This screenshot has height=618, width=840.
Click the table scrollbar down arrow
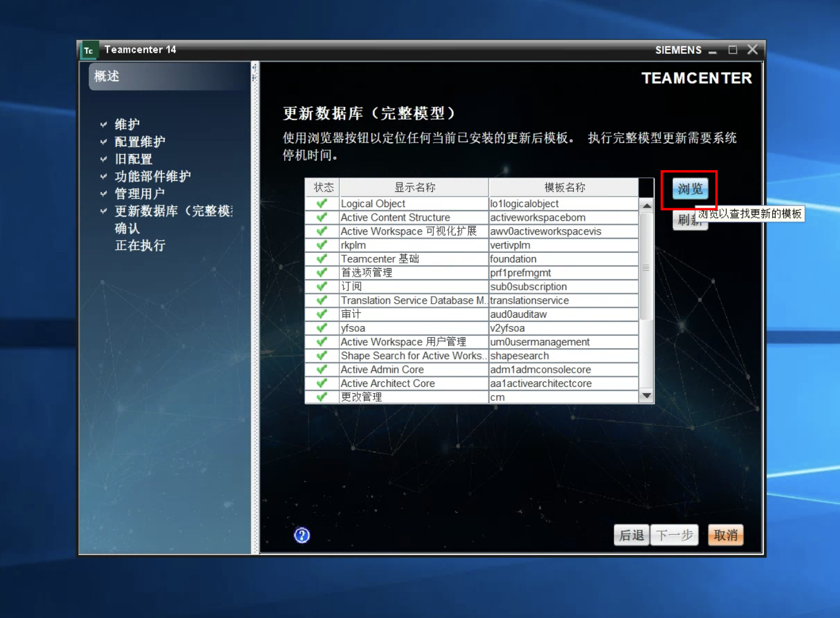[646, 396]
